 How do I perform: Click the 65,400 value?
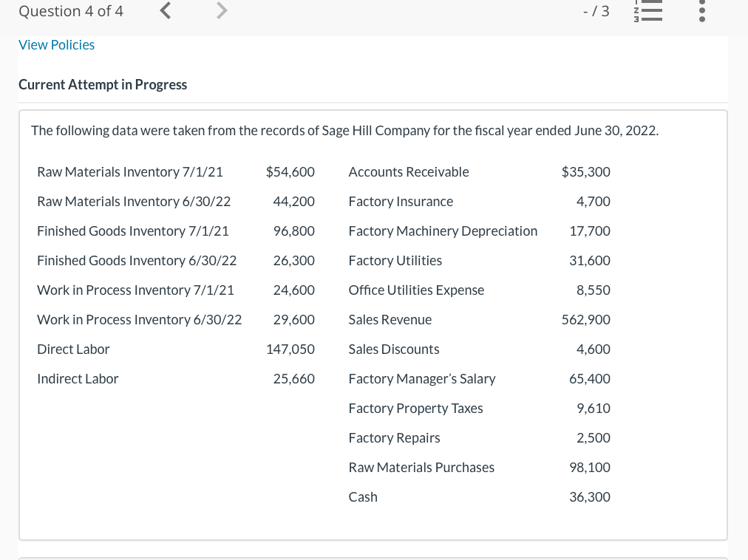tap(590, 379)
